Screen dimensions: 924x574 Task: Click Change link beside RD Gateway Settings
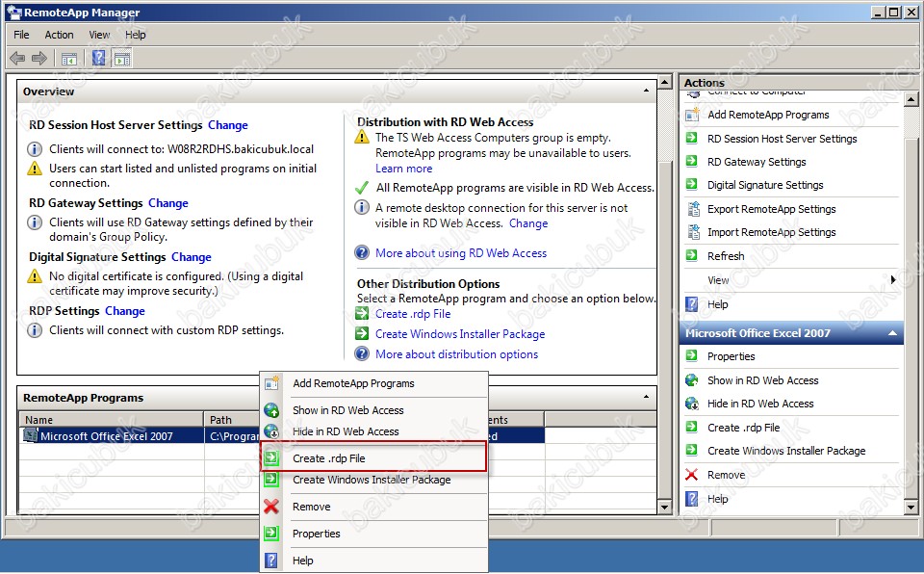click(167, 203)
